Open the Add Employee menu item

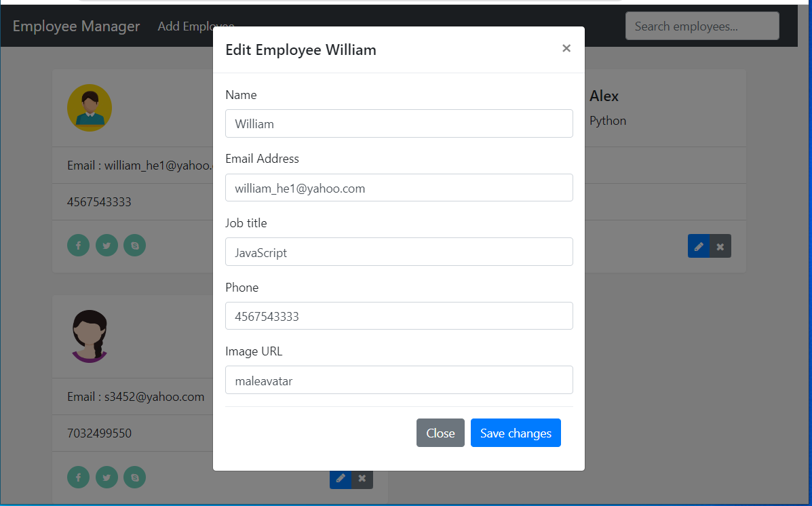[x=196, y=26]
